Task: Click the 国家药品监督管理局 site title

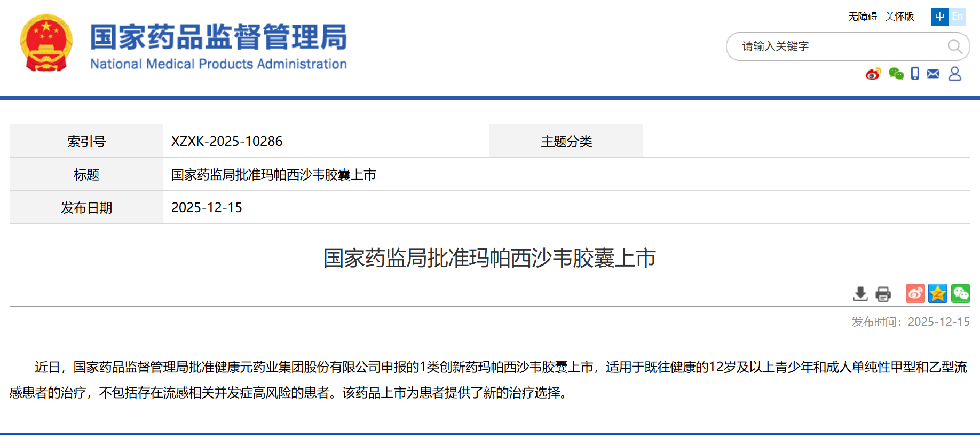Action: tap(218, 37)
